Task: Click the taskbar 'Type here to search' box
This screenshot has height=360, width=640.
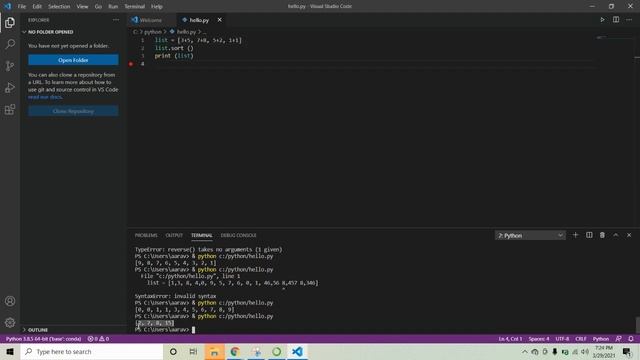Action: [91, 351]
